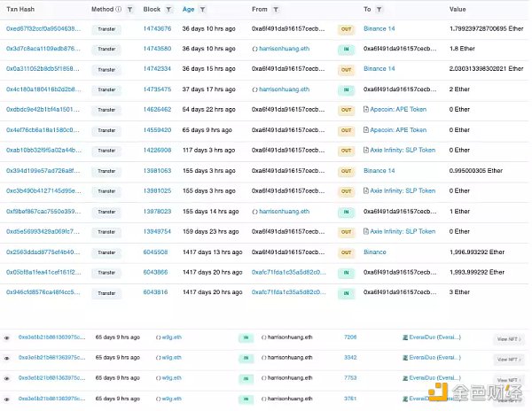Click View NFT button in the 7753 row
Viewport: 532px width, 411px height.
[509, 380]
